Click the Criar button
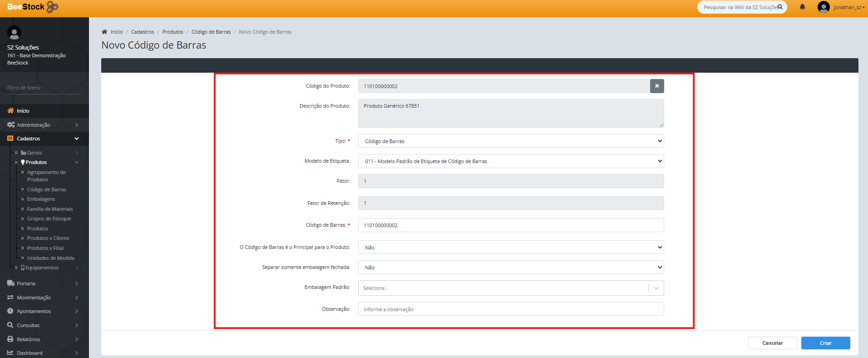 pos(825,343)
